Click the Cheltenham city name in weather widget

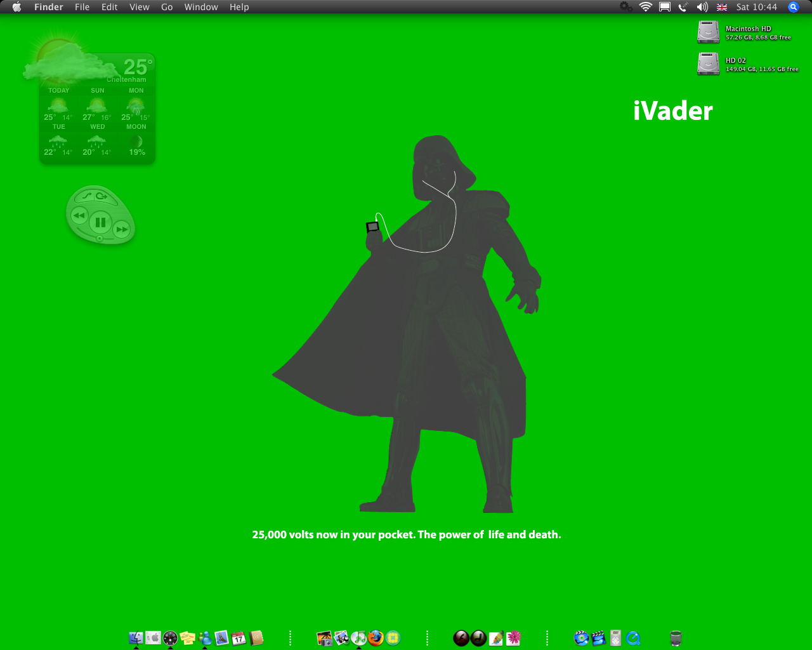pos(126,79)
